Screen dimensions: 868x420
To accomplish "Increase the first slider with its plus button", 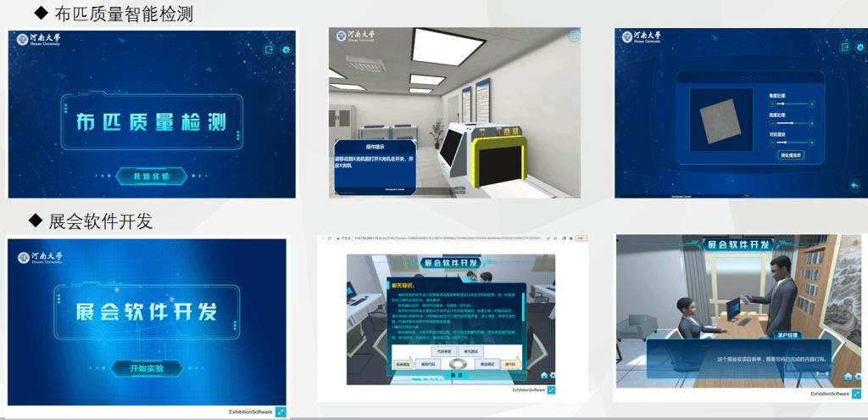I will pyautogui.click(x=811, y=104).
